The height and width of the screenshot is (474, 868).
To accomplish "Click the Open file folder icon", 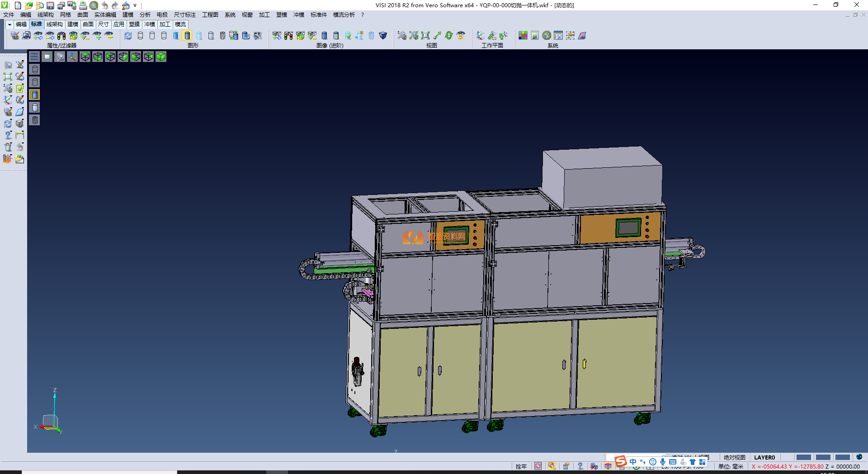I will (x=29, y=5).
